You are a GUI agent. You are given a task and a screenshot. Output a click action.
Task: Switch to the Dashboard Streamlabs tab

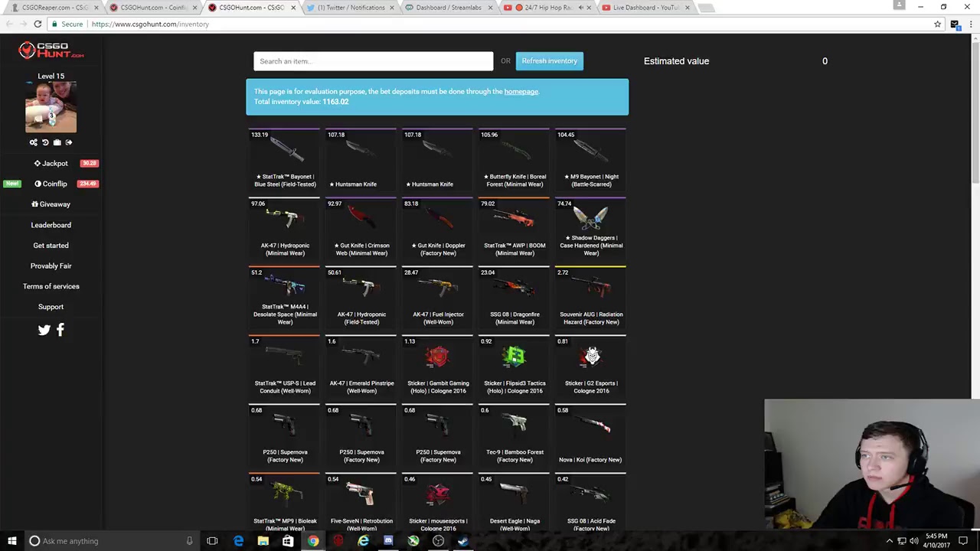(x=448, y=8)
